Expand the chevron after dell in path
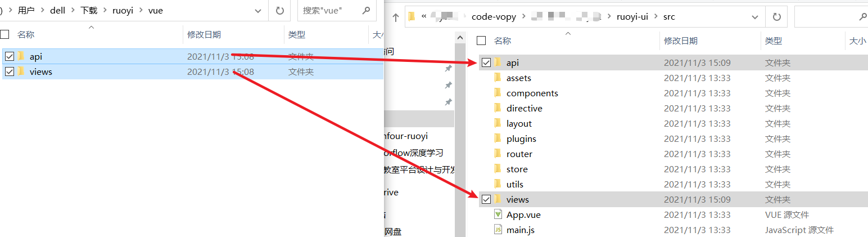868x237 pixels. click(x=74, y=10)
